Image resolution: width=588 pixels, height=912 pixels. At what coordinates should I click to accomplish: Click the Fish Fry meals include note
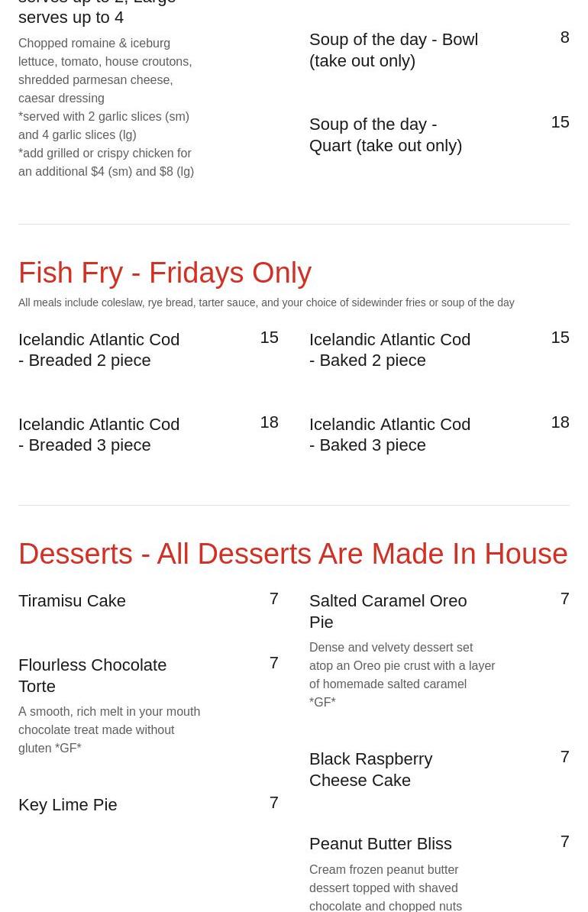click(267, 302)
